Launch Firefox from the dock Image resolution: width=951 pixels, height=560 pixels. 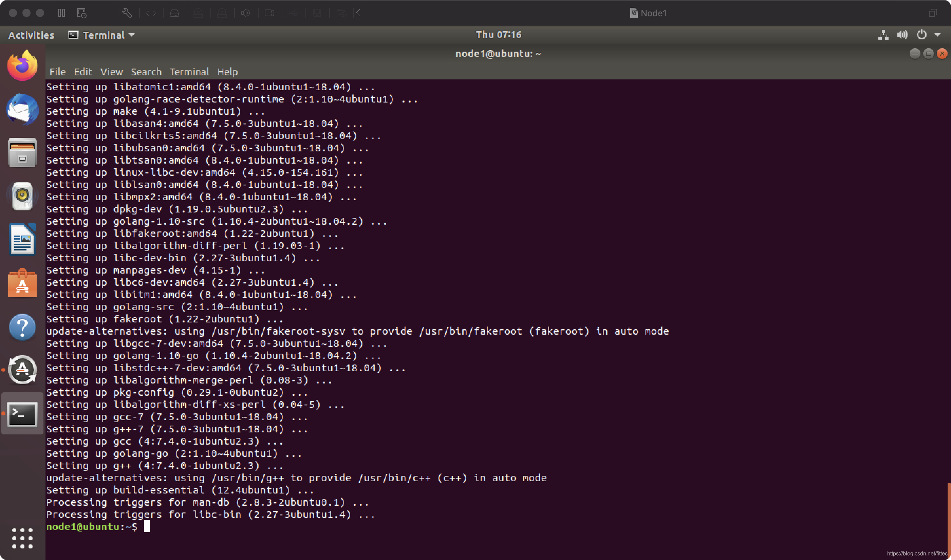coord(22,66)
